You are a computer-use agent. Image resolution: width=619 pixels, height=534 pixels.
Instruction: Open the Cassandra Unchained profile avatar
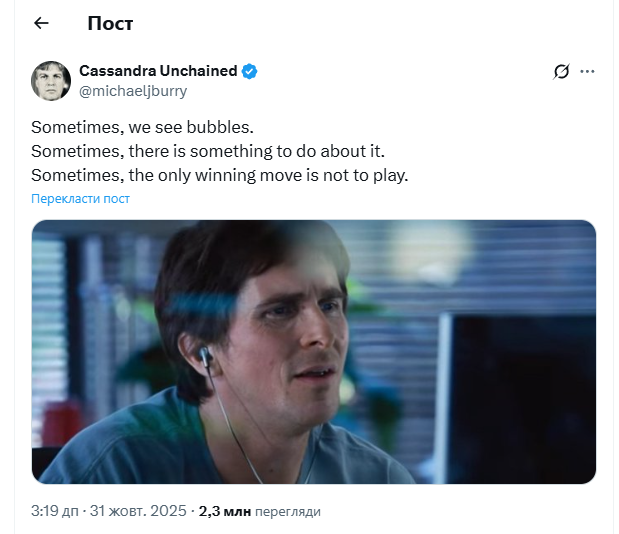click(50, 80)
